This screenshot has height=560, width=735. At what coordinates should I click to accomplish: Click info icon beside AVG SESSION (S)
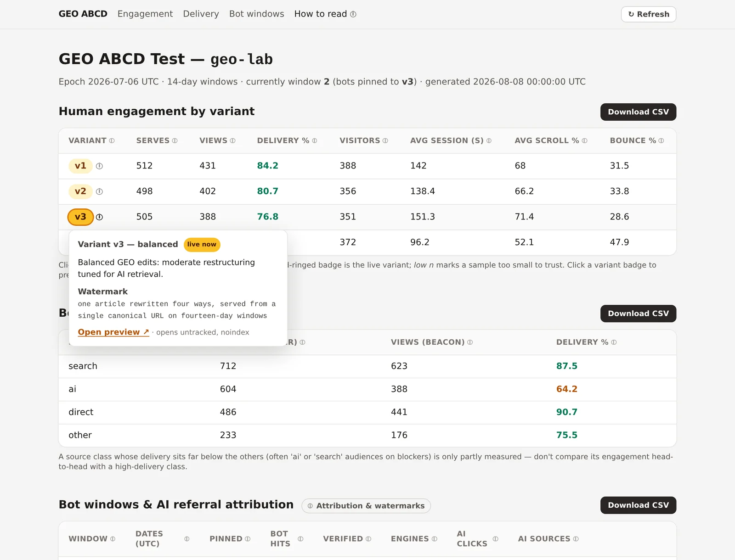coord(489,141)
